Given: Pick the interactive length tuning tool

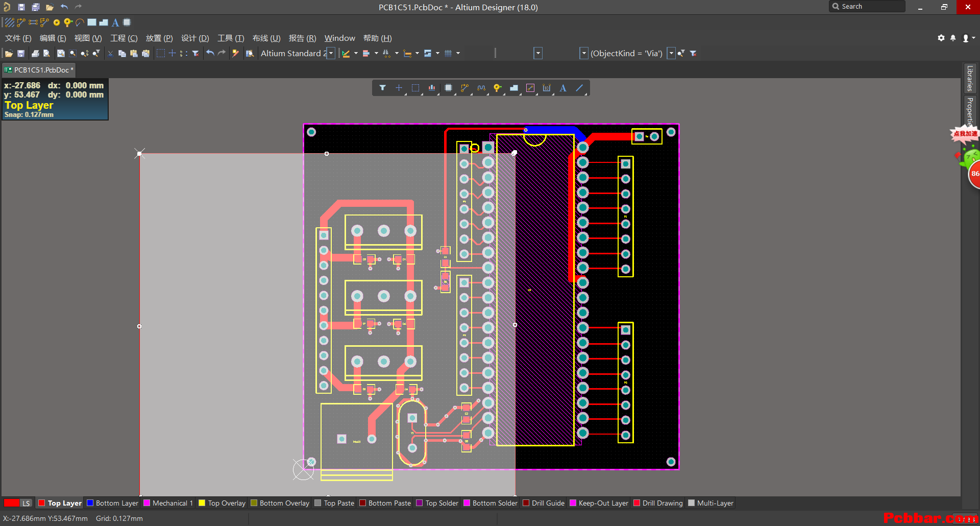Looking at the screenshot, I should (481, 88).
